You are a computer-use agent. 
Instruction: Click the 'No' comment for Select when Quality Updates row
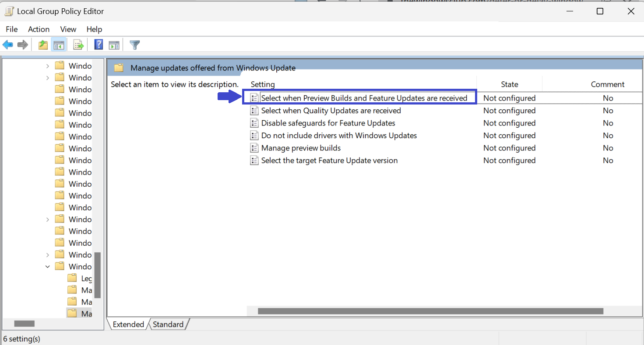tap(608, 111)
